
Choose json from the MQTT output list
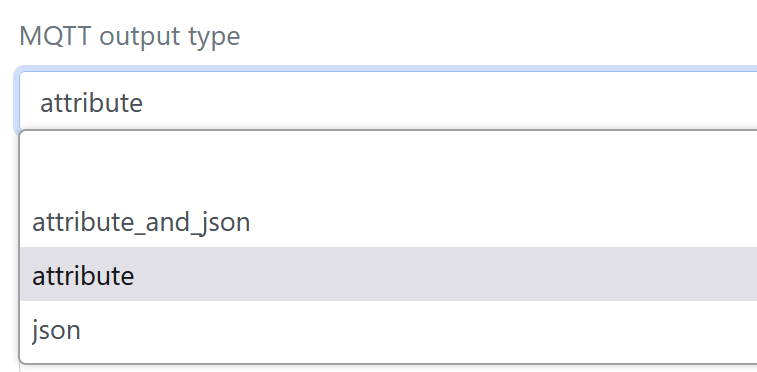[x=388, y=330]
